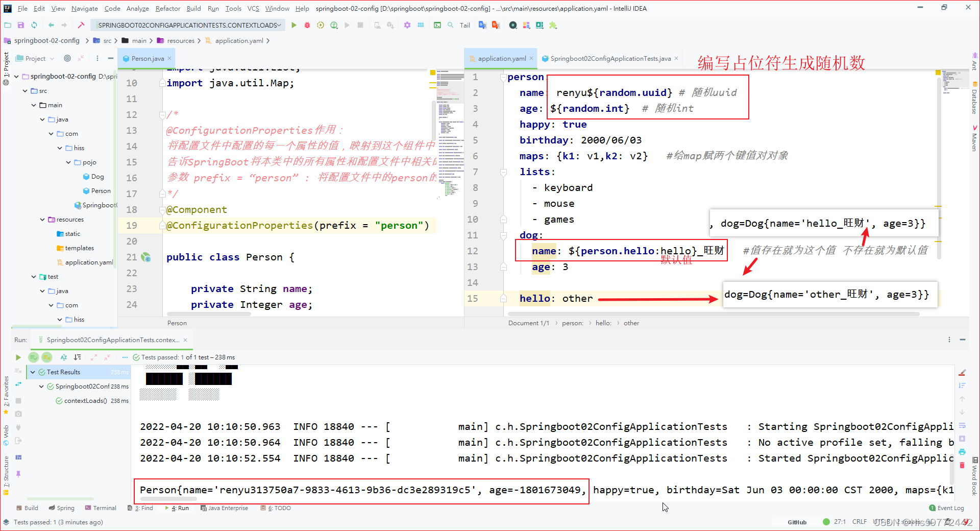Open the Build tool window button

(x=28, y=508)
